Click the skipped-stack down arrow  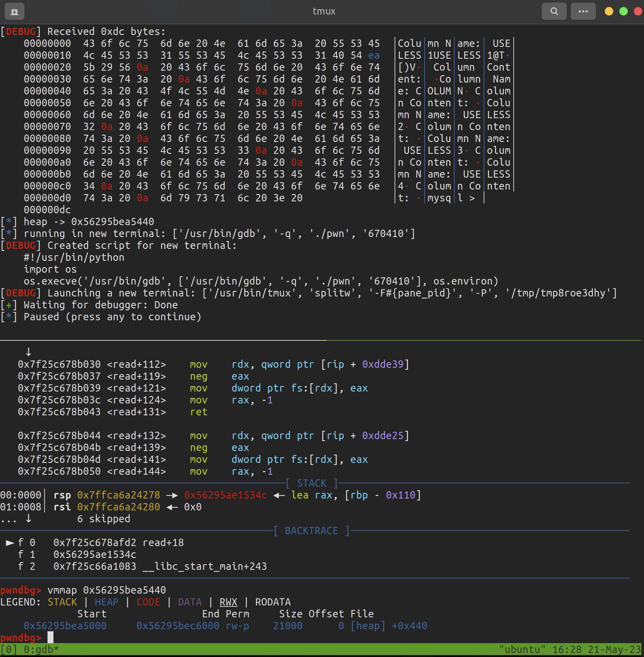click(x=29, y=519)
